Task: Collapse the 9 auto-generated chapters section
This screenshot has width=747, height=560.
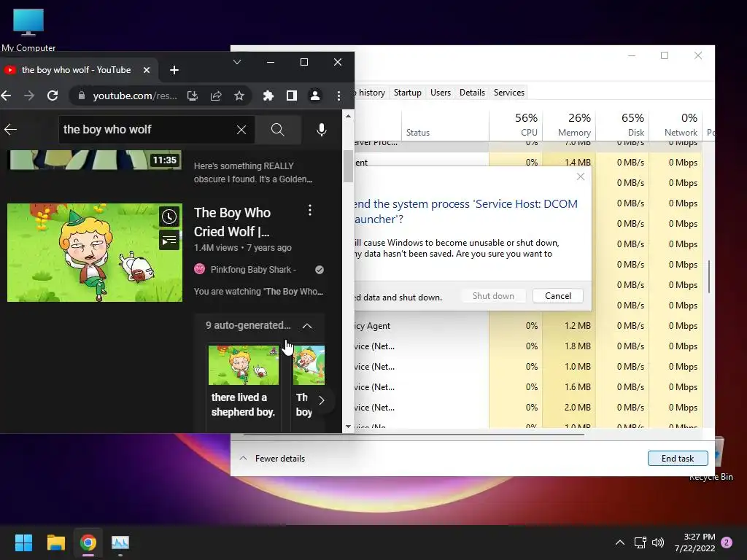Action: [x=307, y=326]
